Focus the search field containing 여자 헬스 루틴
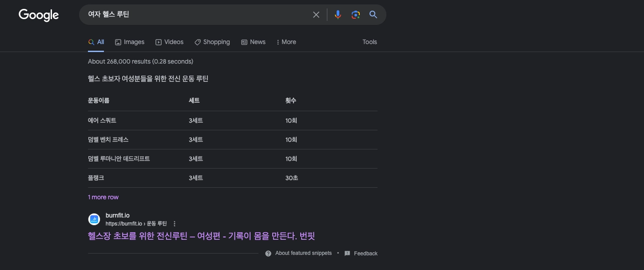 click(x=195, y=15)
